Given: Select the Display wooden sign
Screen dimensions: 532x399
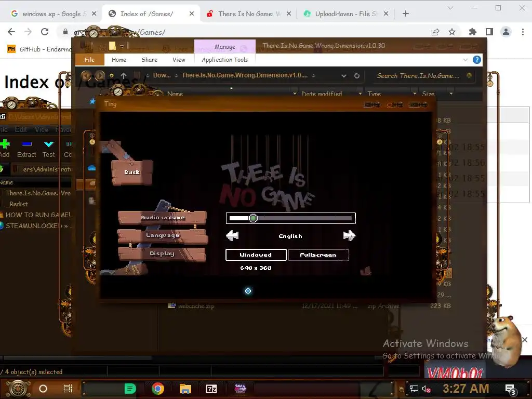Looking at the screenshot, I should (x=162, y=254).
